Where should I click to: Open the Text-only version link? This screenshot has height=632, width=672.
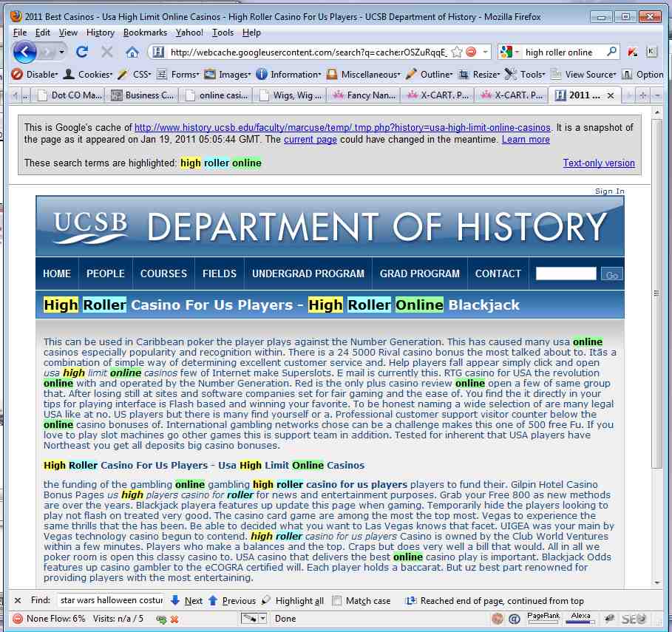click(599, 163)
